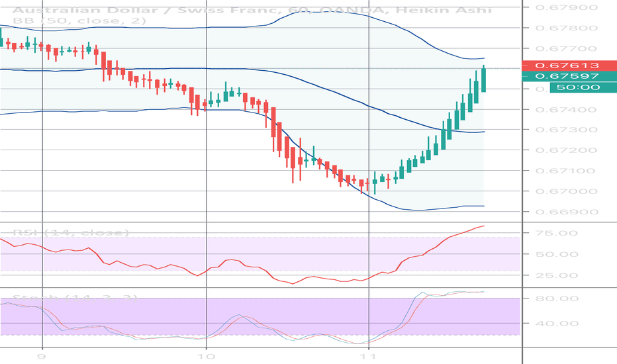Screen dimensions: 617x364
Task: Select the RSI (14, close) indicator legend
Action: (71, 232)
